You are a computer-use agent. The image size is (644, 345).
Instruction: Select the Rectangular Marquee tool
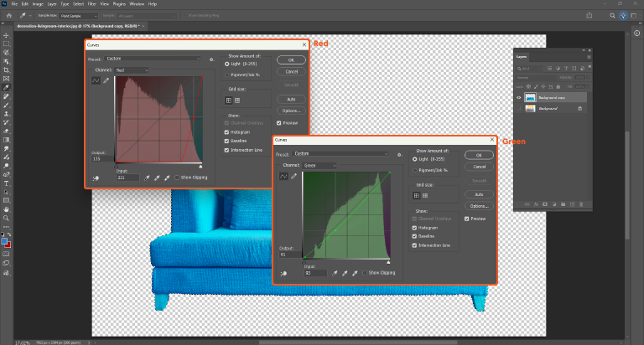coord(6,44)
